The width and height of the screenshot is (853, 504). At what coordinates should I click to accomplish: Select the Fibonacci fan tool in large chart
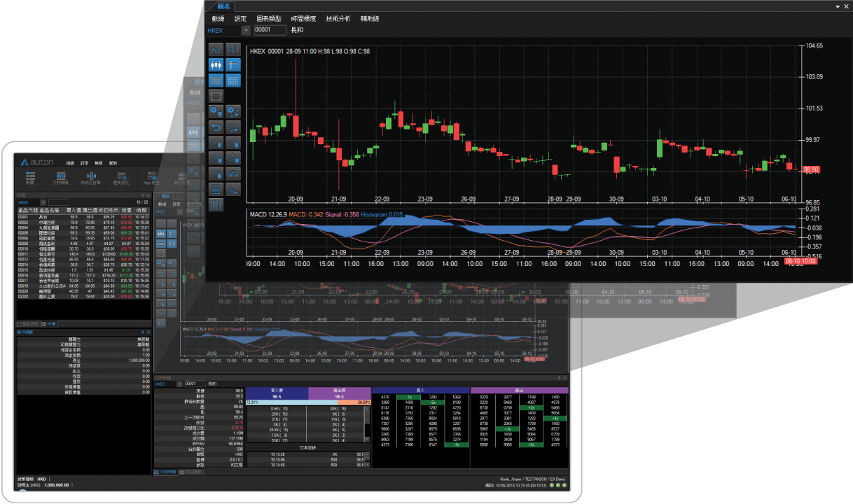point(233,189)
